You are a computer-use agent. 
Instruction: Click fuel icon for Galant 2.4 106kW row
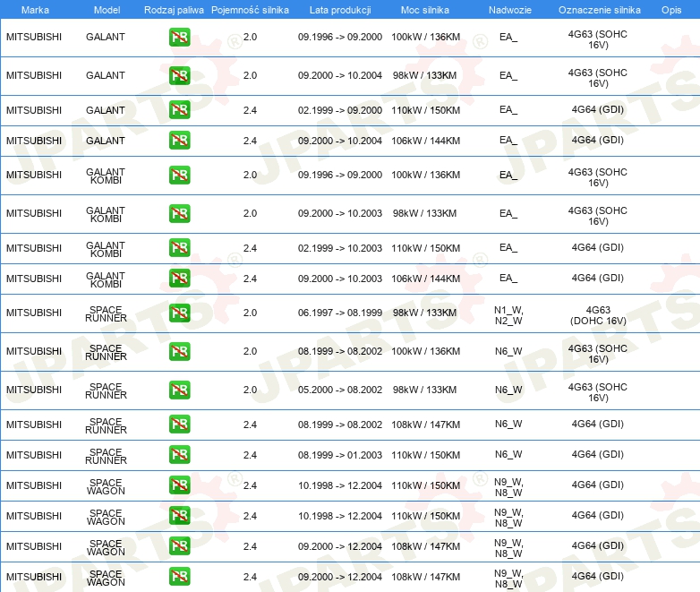pos(179,141)
